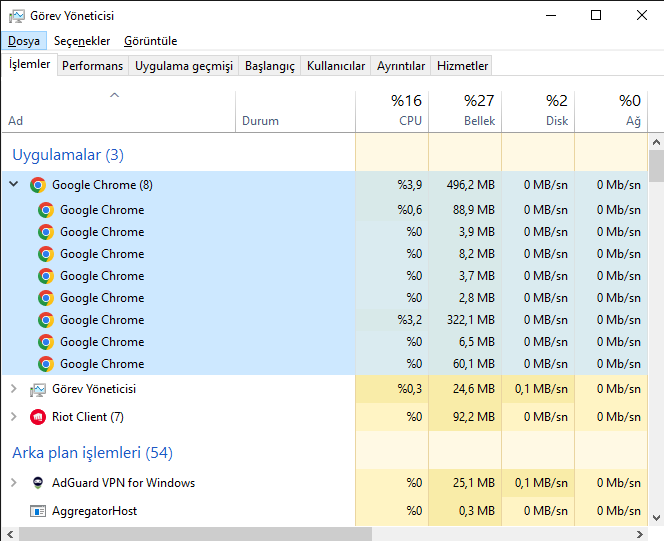
Task: Click the Google Chrome (8) group icon
Action: [38, 185]
